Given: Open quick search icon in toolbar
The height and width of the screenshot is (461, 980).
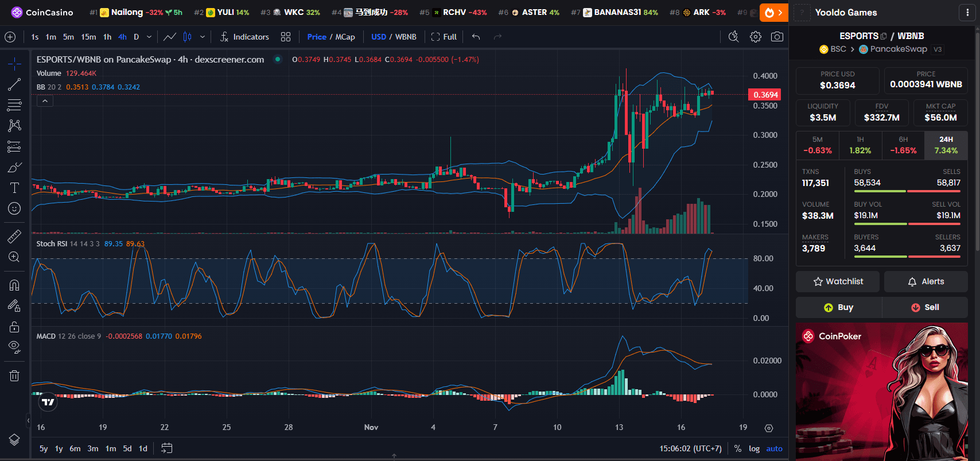Looking at the screenshot, I should 733,37.
